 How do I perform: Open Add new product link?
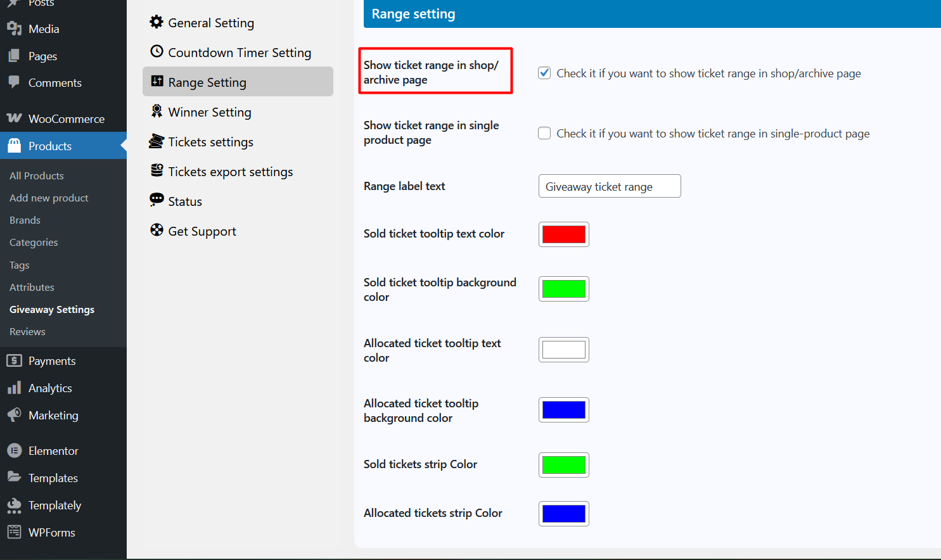point(49,198)
